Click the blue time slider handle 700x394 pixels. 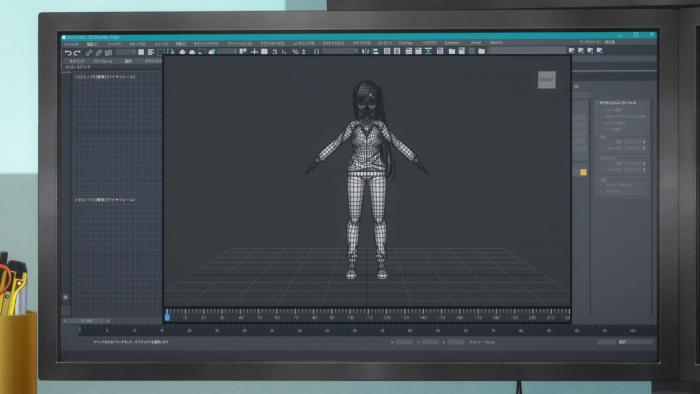tap(167, 315)
